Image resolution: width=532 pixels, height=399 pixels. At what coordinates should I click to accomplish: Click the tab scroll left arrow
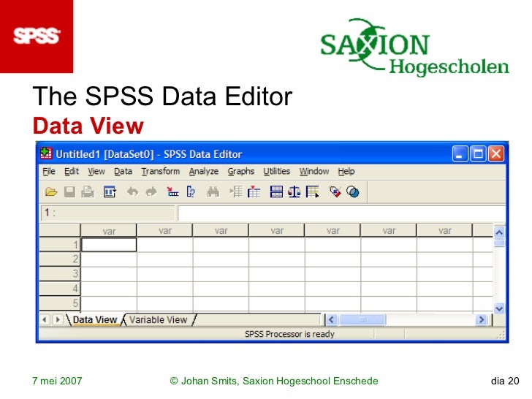(45, 319)
